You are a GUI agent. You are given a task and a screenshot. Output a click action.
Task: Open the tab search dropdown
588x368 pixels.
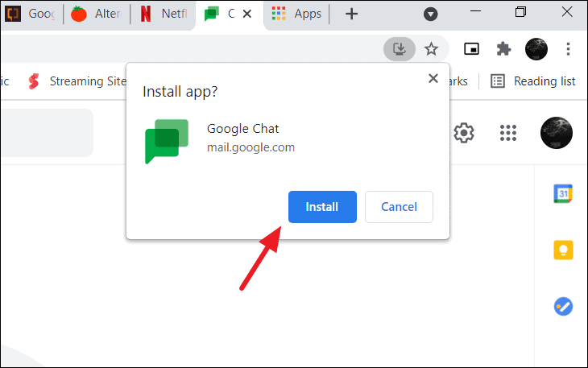430,14
